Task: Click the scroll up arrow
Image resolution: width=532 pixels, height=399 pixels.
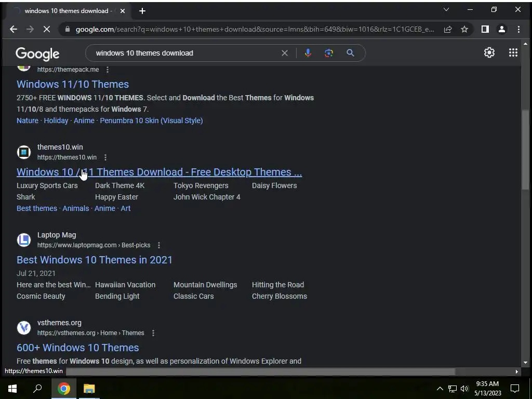Action: point(525,44)
